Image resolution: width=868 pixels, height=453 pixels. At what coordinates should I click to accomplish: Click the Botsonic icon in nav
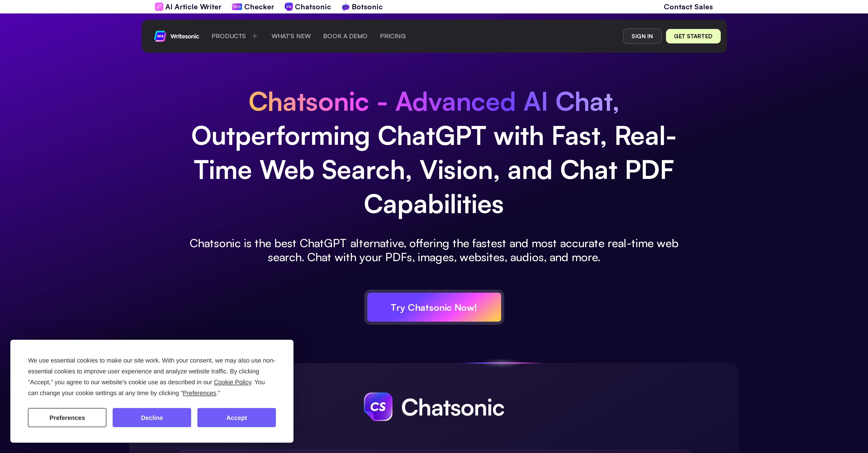click(x=345, y=6)
